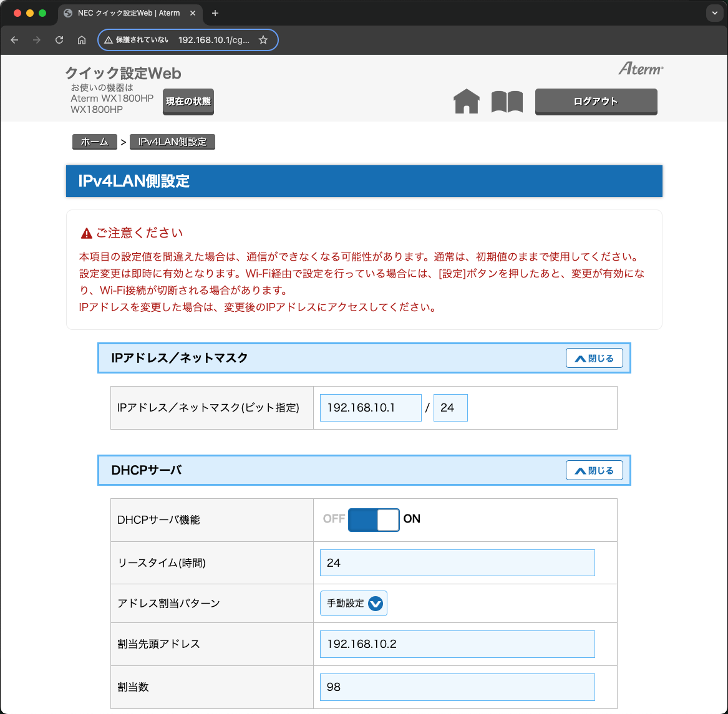Click the not-secure warning triangle in address bar
Viewport: 728px width, 714px height.
tap(109, 40)
